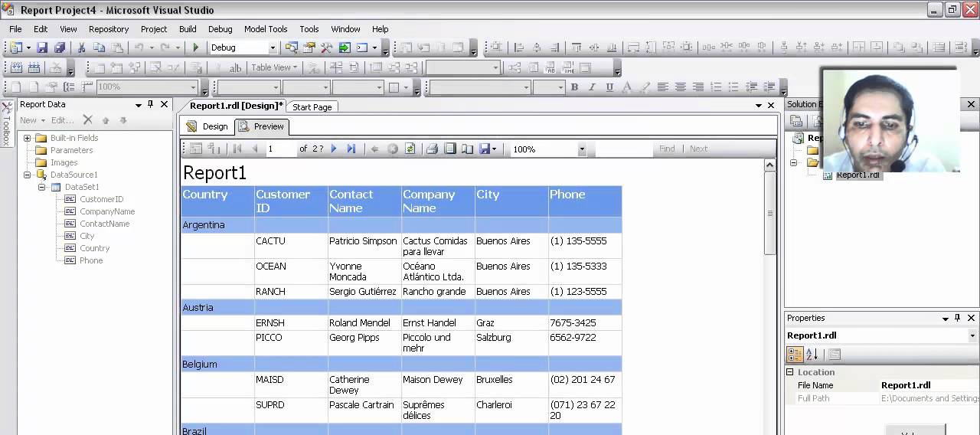
Task: Toggle right text alignment
Action: point(698,87)
